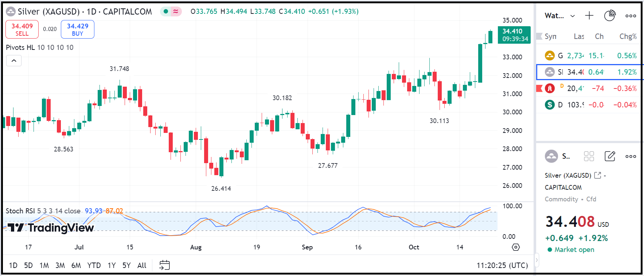Open watchlist three-dot settings menu

click(631, 16)
